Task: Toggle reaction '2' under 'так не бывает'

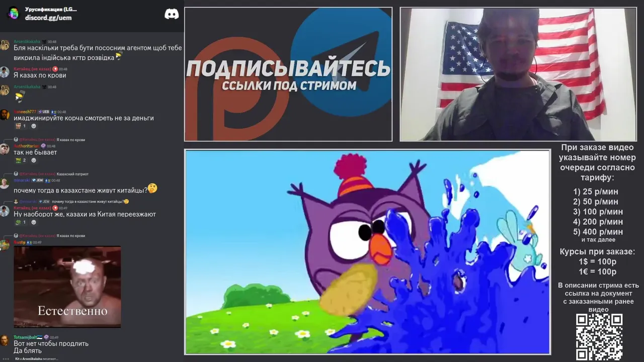Action: coord(21,160)
